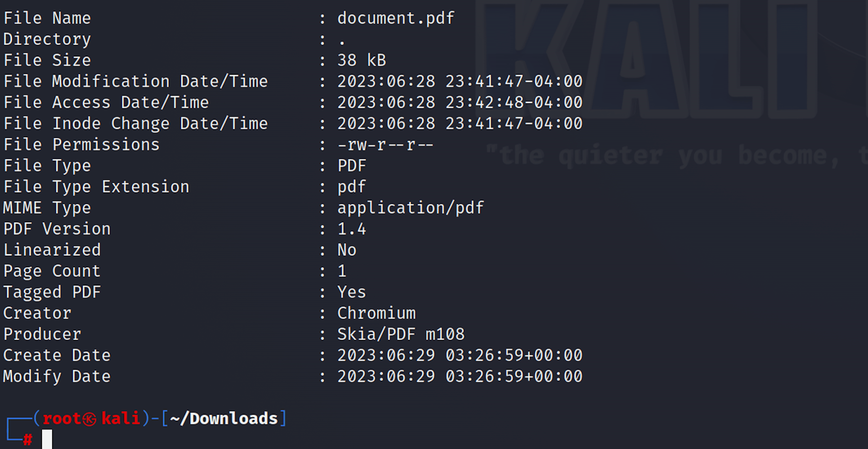868x449 pixels.
Task: Click the File Inode Change Date/Time value
Action: [460, 123]
